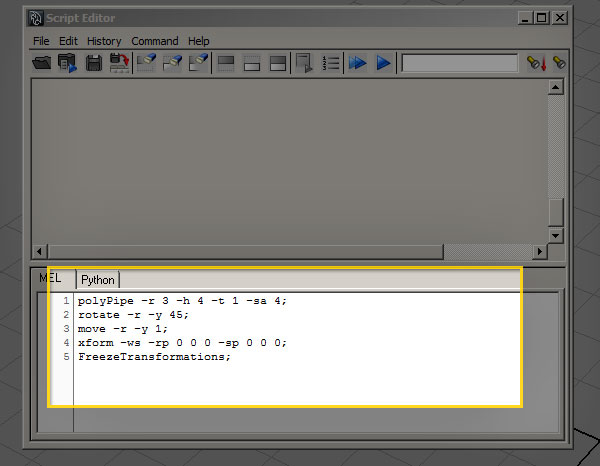
Task: Open the Edit menu
Action: (x=68, y=41)
